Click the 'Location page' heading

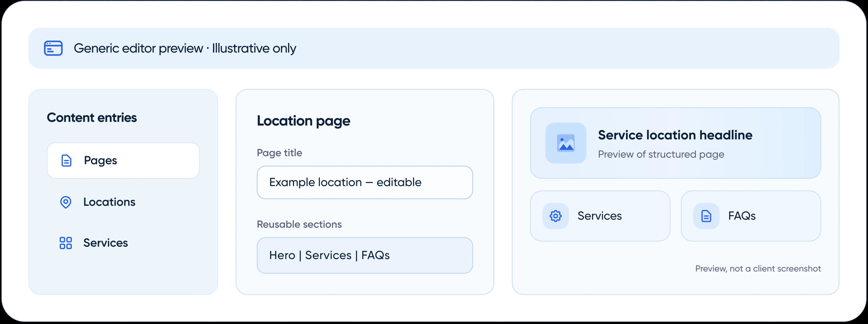tap(304, 121)
